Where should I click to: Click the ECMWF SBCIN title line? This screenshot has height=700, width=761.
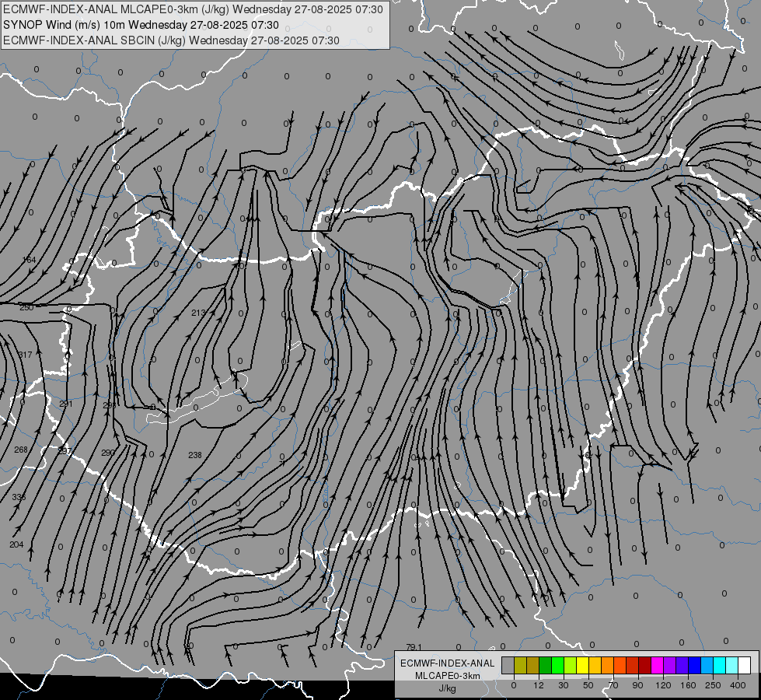(x=171, y=40)
